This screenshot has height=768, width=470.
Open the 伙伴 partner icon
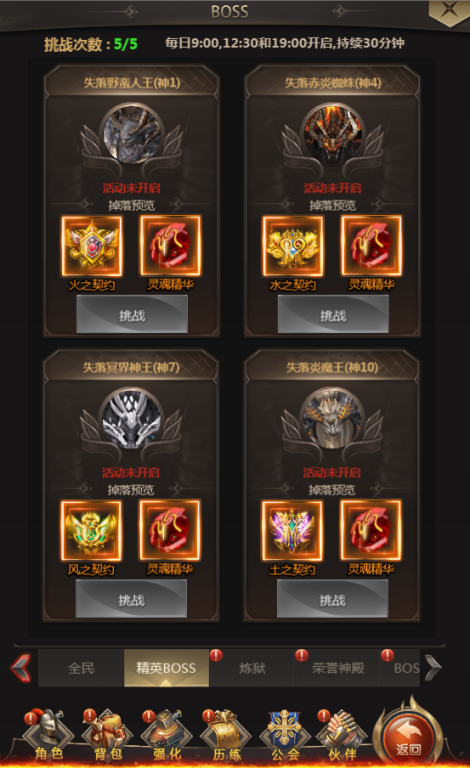pos(341,735)
